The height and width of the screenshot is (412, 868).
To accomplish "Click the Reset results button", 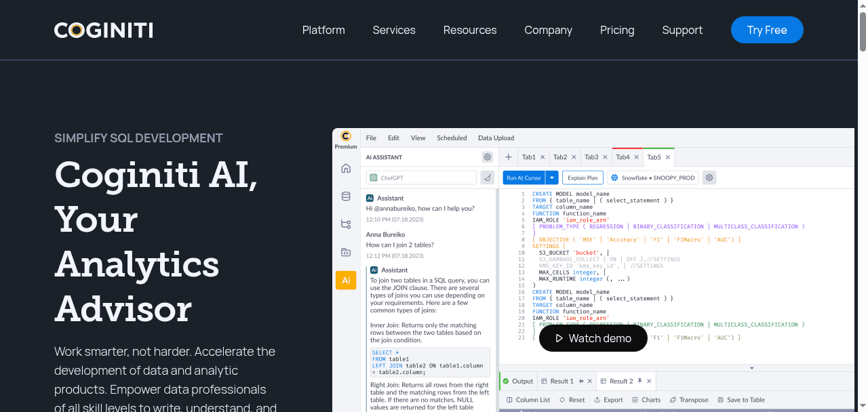I will [572, 400].
